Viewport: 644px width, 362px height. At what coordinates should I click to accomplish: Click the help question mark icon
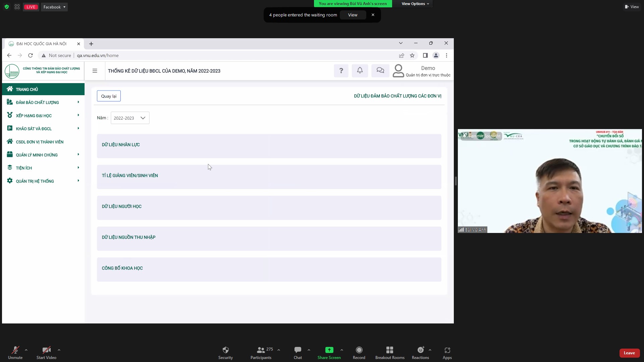(341, 71)
